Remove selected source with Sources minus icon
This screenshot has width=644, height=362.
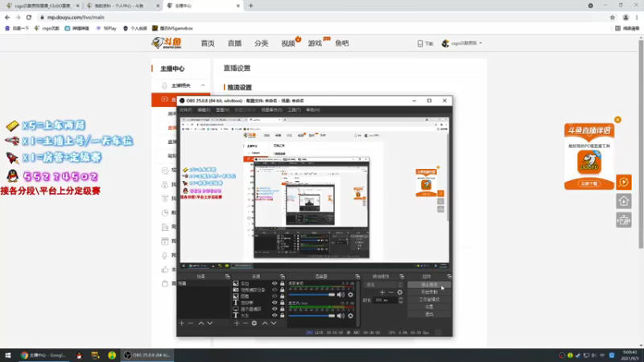(x=246, y=323)
